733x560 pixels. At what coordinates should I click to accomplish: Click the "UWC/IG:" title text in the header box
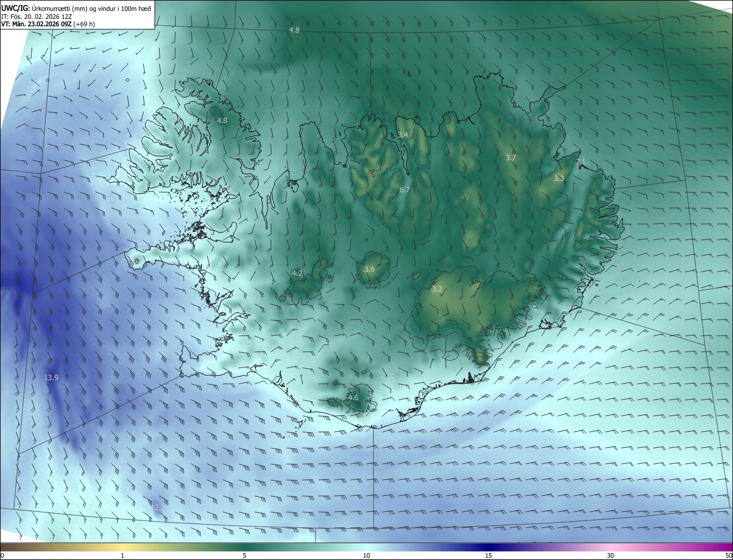(15, 7)
